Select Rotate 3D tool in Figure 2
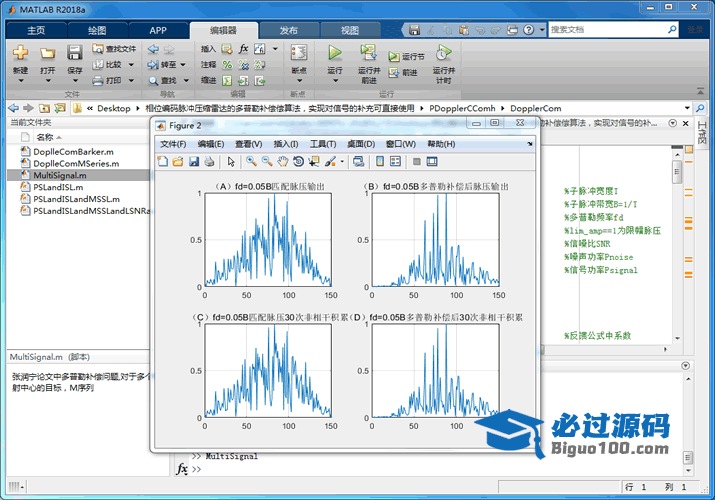Image resolution: width=715 pixels, height=500 pixels. [x=298, y=161]
